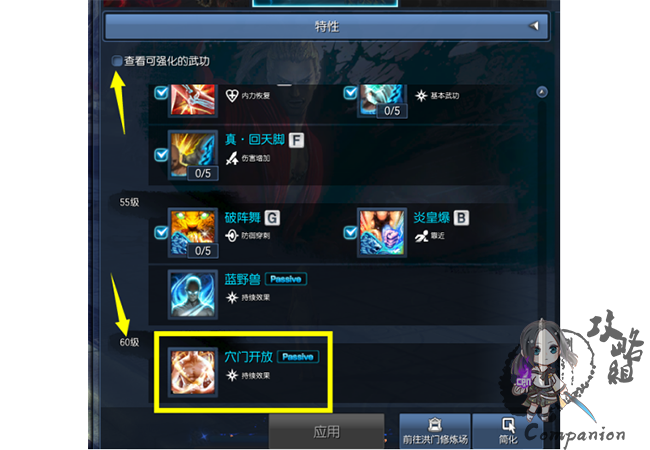Viewport: 650px width, 450px height.
Task: Select the 破阵舞 tiger skill icon
Action: pyautogui.click(x=193, y=232)
